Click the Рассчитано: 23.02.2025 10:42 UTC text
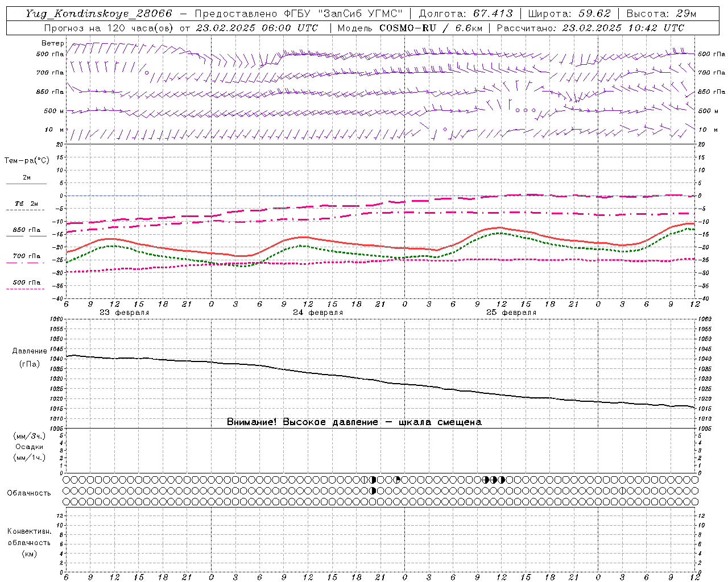The height and width of the screenshot is (582, 728). point(590,28)
